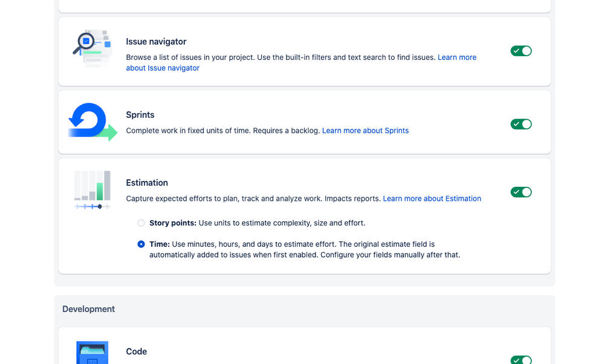
Task: Disable the Issue navigator toggle
Action: tap(521, 51)
